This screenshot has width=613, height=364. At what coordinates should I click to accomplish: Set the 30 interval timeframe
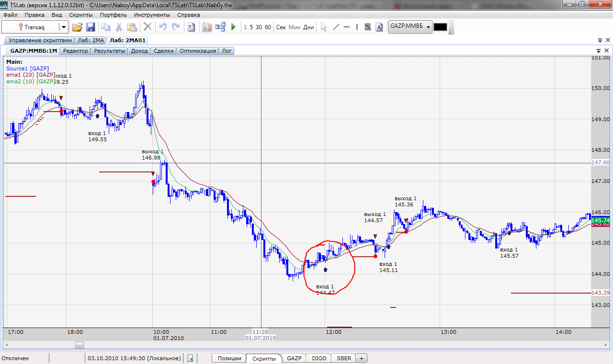(x=259, y=27)
